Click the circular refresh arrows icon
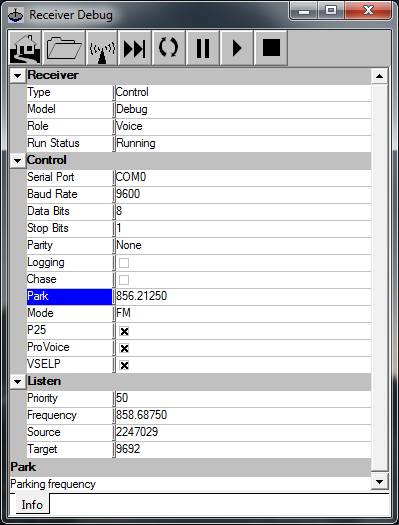Viewport: 399px width, 525px height. coord(168,48)
